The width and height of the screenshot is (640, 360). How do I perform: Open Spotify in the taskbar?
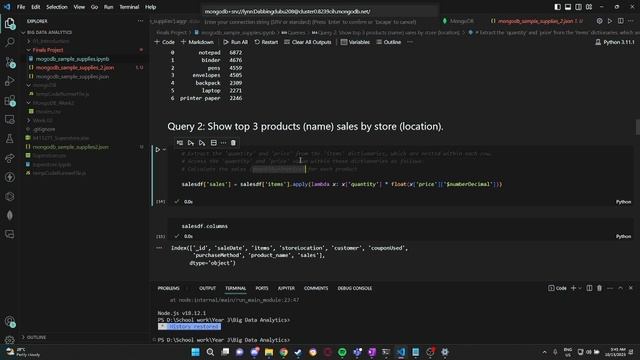[342, 352]
